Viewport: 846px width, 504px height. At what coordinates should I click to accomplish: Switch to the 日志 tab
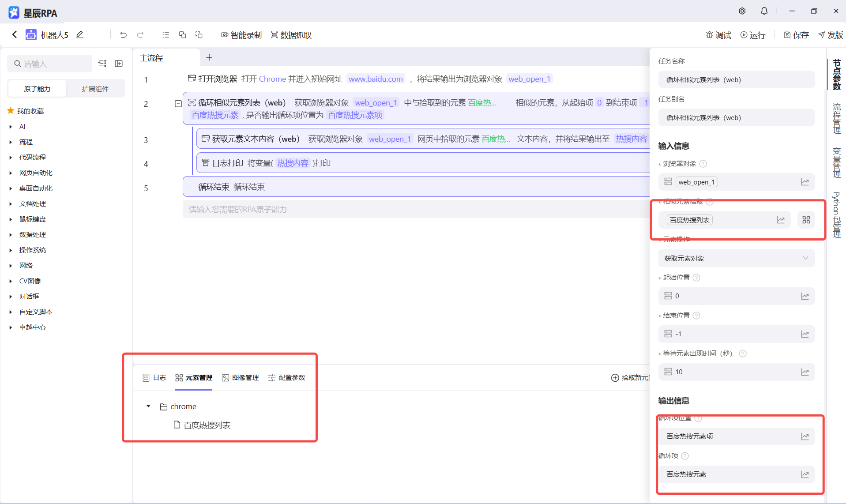click(x=154, y=377)
